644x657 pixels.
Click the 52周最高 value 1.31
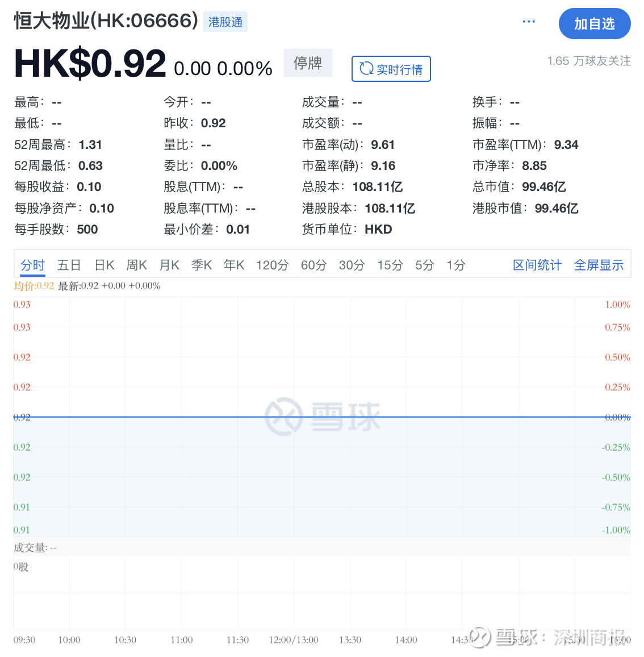click(90, 145)
